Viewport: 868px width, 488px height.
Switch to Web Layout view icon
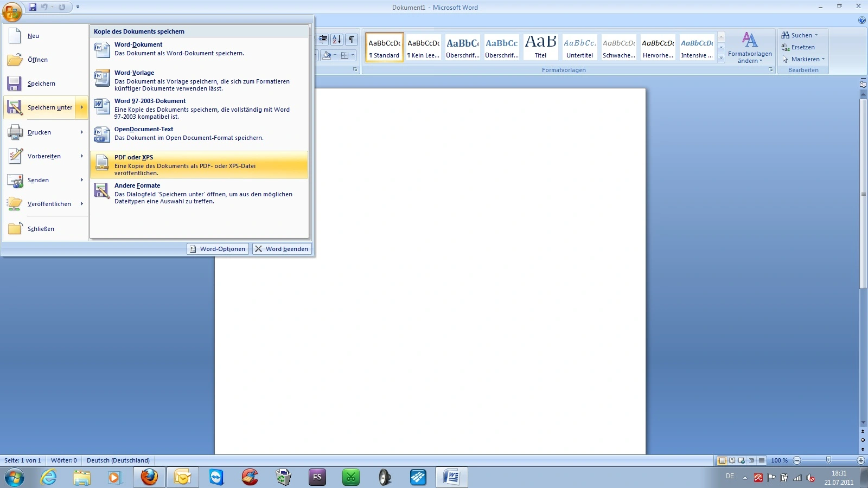(742, 460)
